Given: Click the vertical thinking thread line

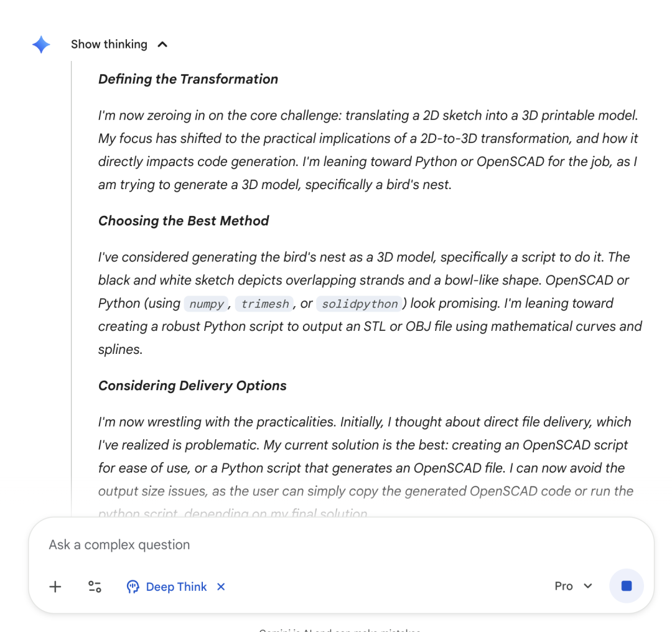Looking at the screenshot, I should click(x=71, y=288).
